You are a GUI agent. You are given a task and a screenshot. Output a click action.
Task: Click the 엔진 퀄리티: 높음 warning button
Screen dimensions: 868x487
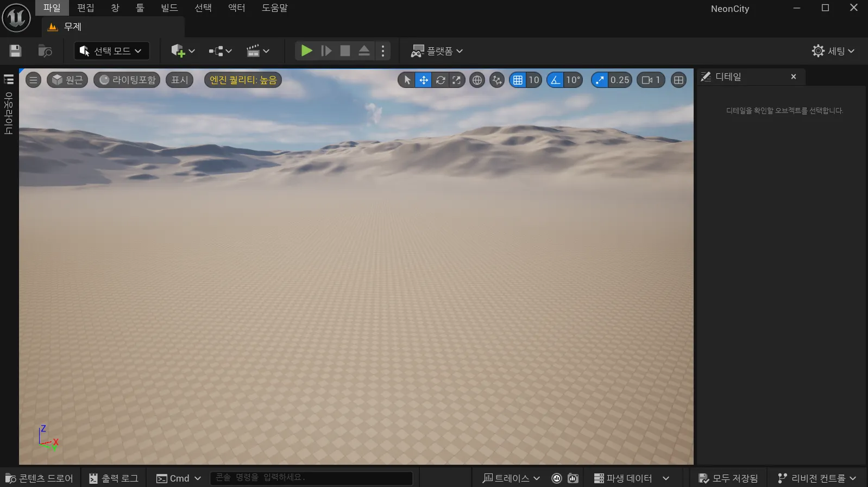pyautogui.click(x=243, y=80)
